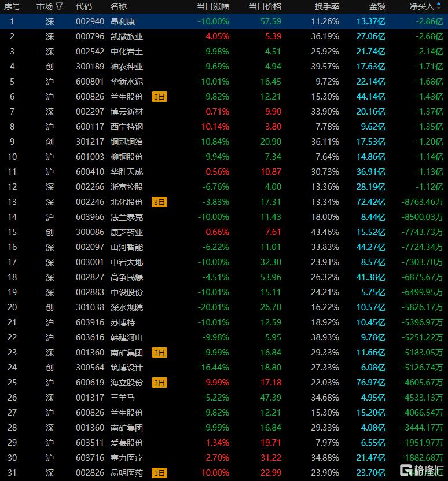
Task: Select stock 华新水泥
Action: point(127,82)
